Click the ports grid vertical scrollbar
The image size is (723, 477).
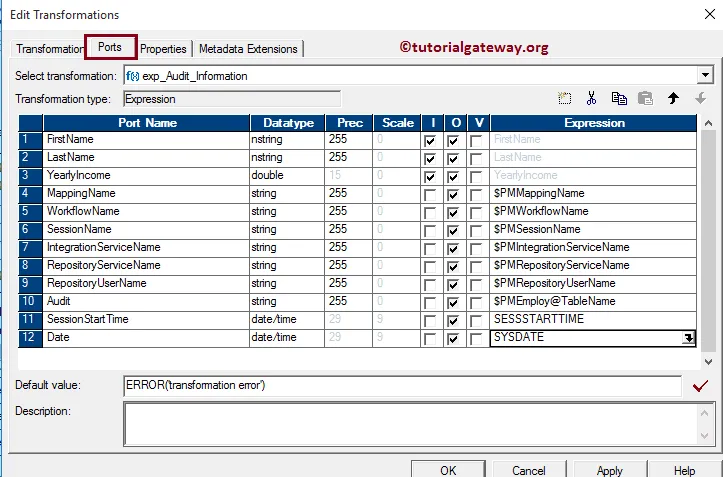click(708, 240)
